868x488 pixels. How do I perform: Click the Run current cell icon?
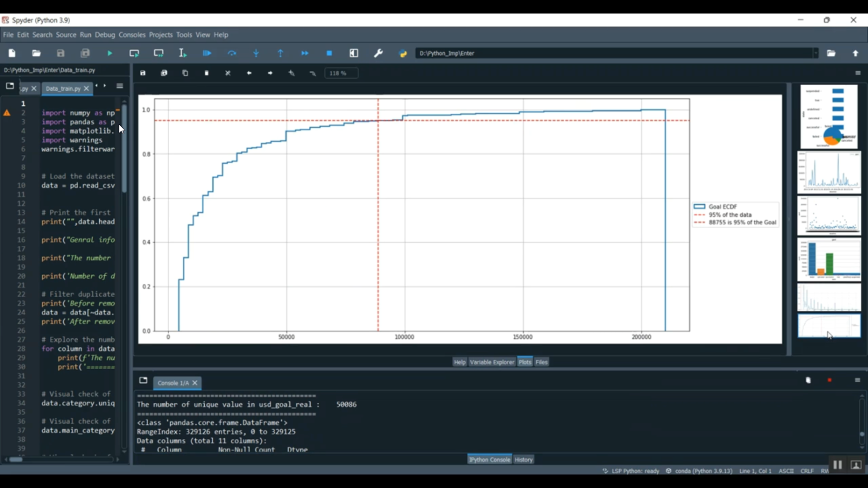pyautogui.click(x=134, y=53)
